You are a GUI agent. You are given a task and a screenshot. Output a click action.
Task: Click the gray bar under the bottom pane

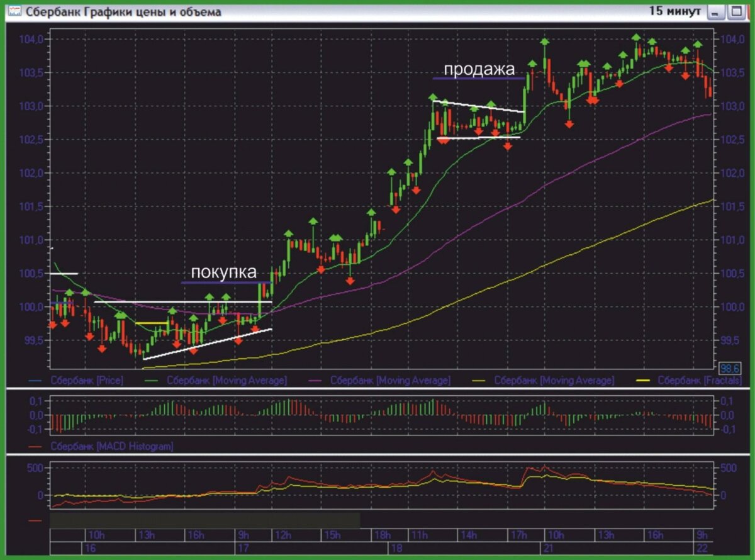click(204, 520)
